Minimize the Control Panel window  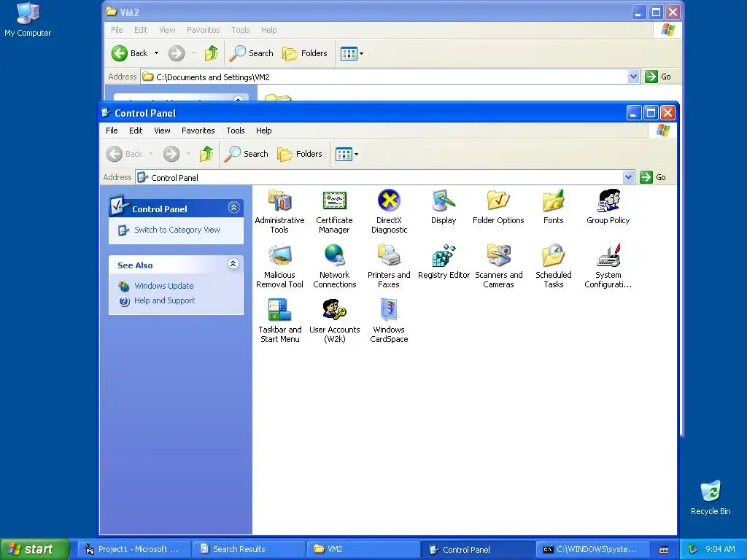[x=634, y=113]
